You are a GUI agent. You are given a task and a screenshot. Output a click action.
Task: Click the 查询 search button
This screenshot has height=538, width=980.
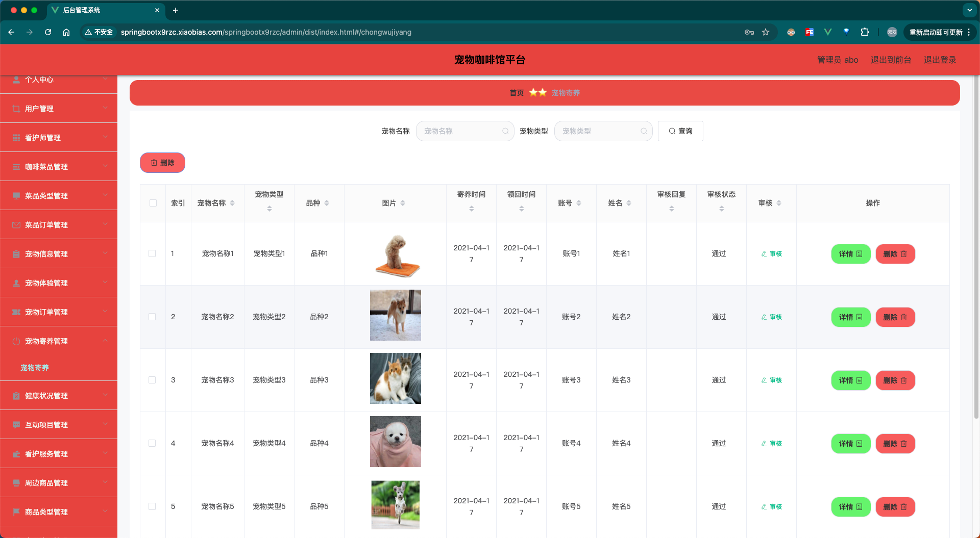click(x=680, y=131)
